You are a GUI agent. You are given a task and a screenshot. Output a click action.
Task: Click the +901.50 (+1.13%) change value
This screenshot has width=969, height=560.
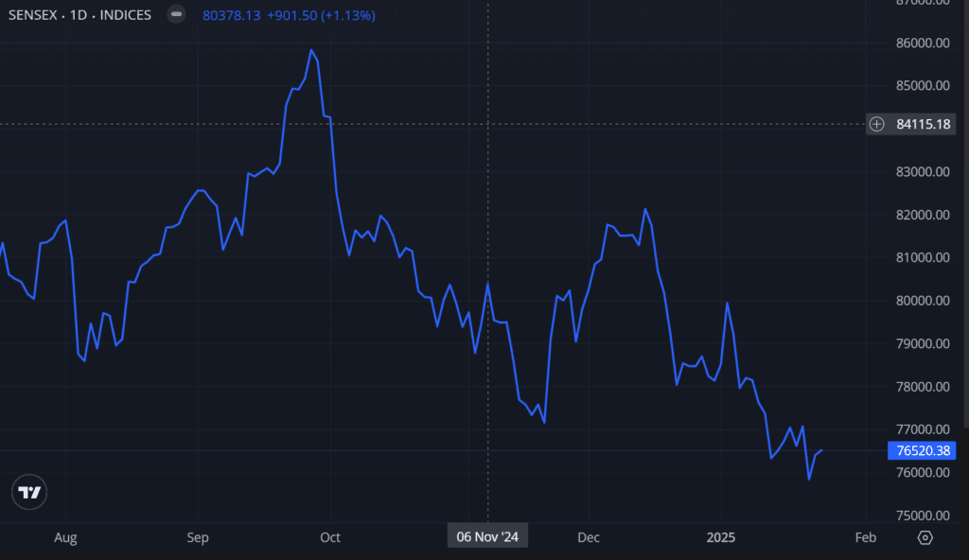tap(321, 15)
